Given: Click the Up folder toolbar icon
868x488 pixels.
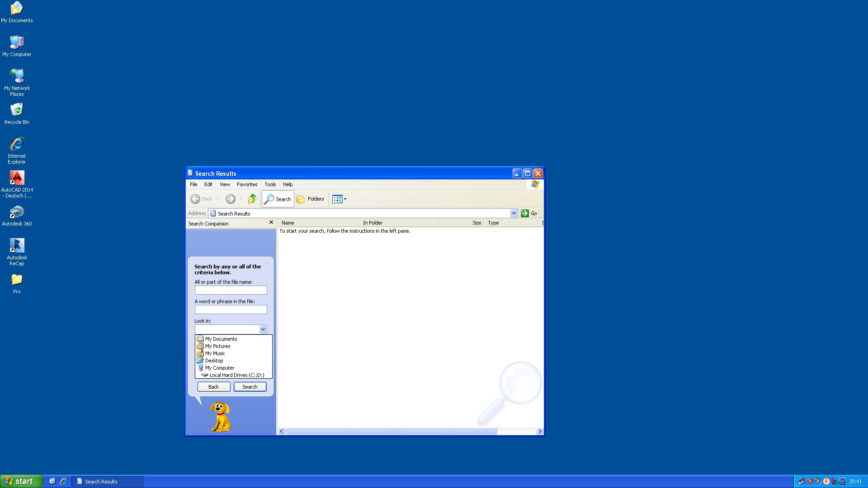Looking at the screenshot, I should pyautogui.click(x=252, y=199).
